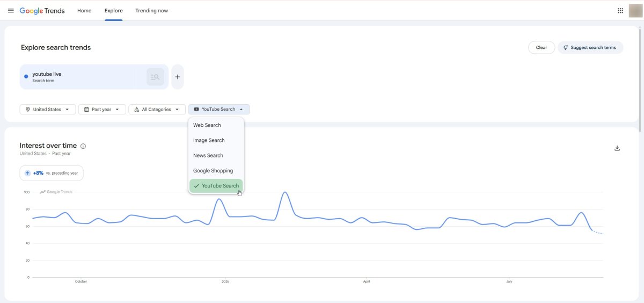Open the Past year time range dropdown
This screenshot has height=303, width=644.
click(102, 110)
